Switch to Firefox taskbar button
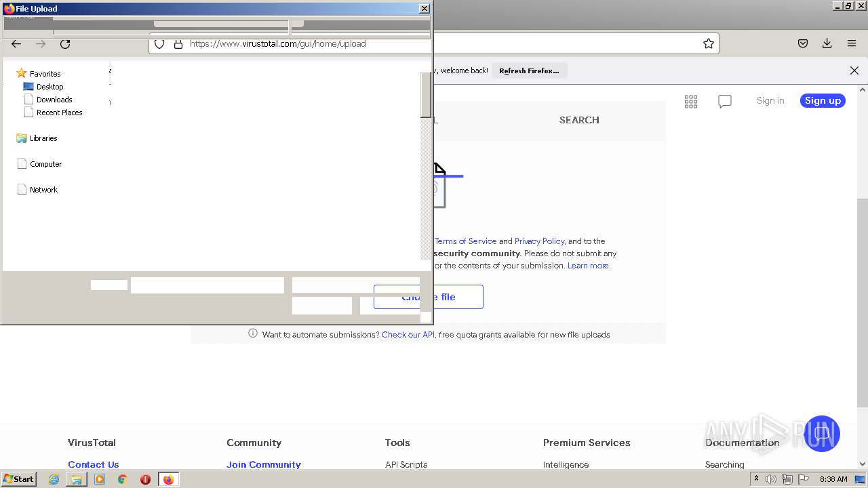This screenshot has height=488, width=868. [x=168, y=479]
